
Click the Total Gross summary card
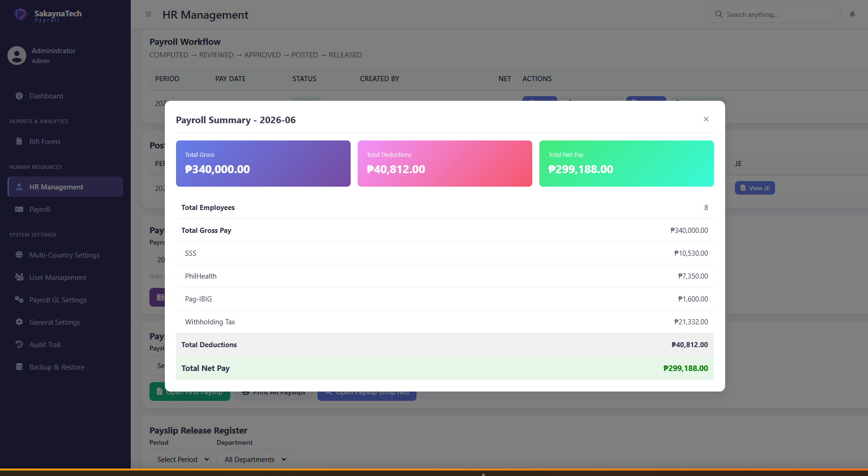click(x=263, y=163)
